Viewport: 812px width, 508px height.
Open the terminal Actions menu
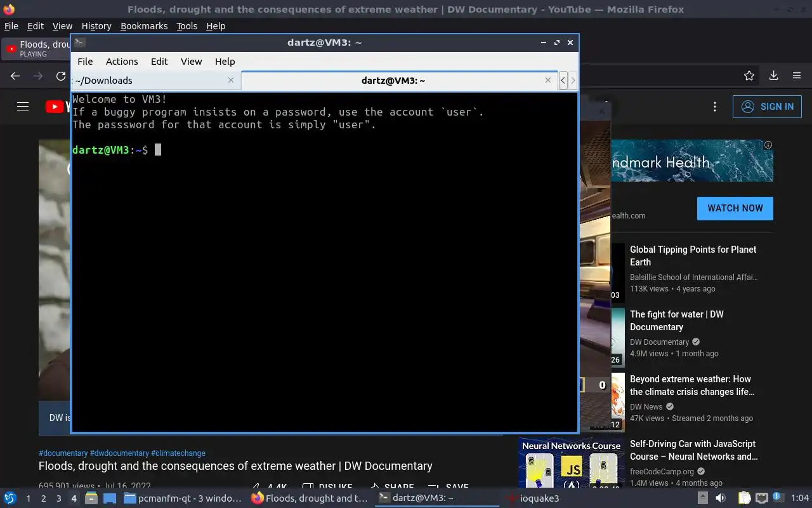pos(122,62)
